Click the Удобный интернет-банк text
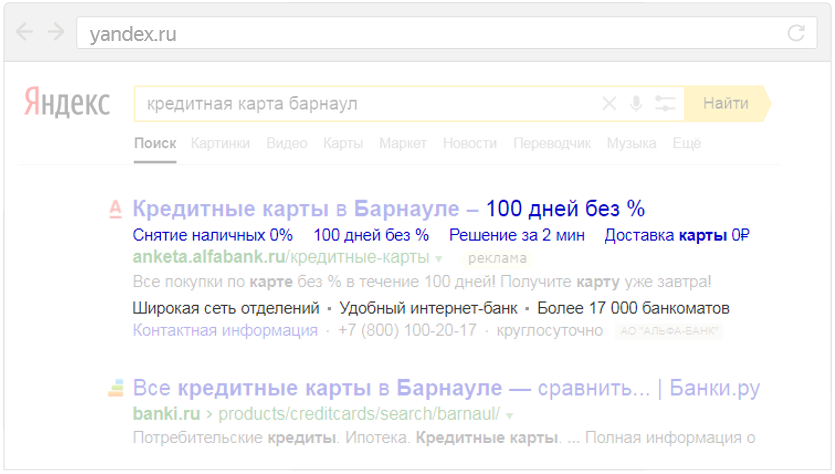The height and width of the screenshot is (474, 835). 428,308
